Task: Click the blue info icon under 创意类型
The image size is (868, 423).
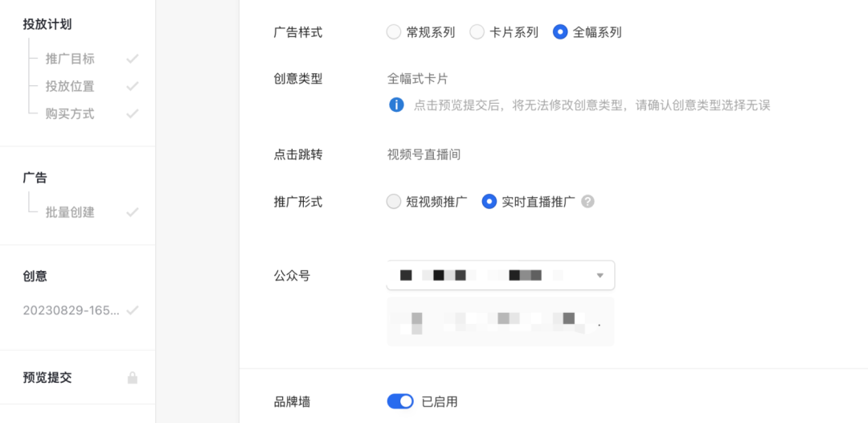Action: coord(396,105)
